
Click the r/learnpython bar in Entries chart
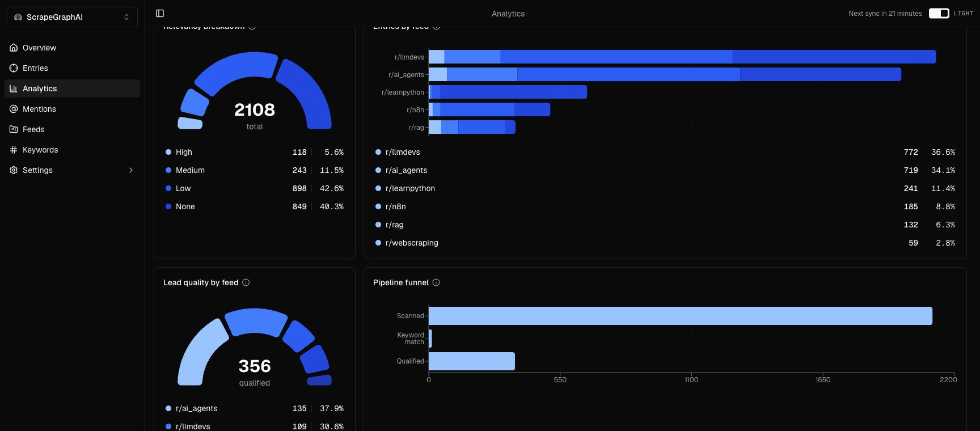[x=508, y=92]
